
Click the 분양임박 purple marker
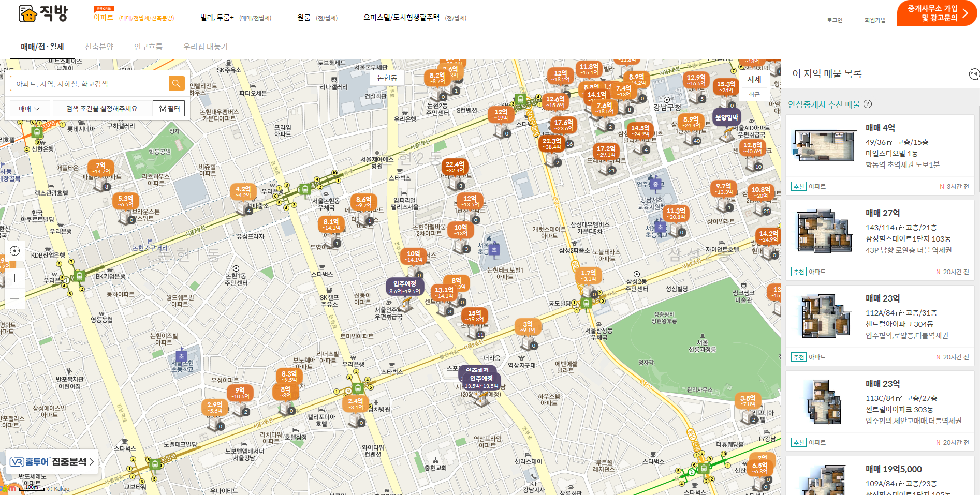click(x=727, y=118)
